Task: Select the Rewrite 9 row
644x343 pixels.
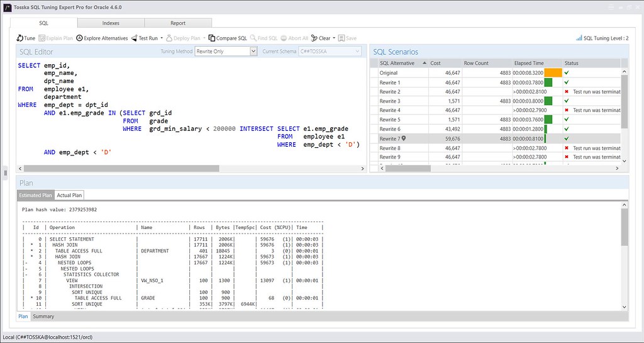Action: point(495,157)
